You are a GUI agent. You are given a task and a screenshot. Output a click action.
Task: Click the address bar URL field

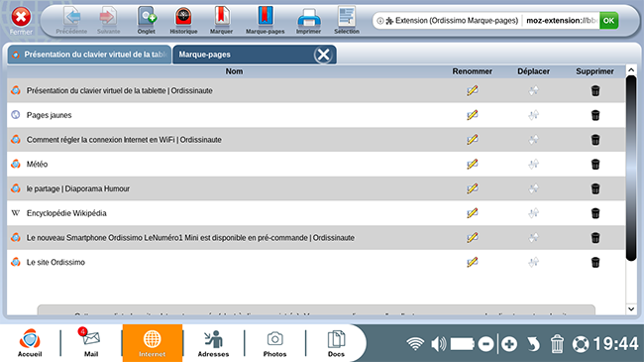click(485, 20)
